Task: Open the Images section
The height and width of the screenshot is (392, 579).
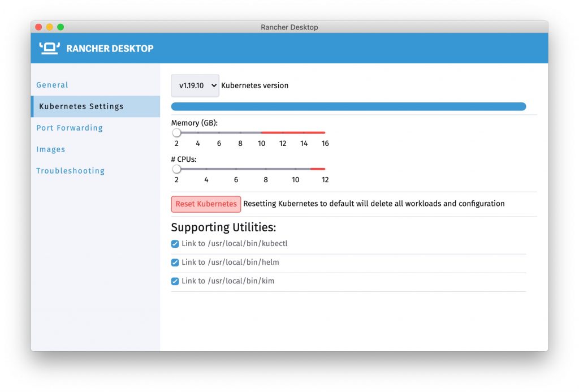Action: click(x=51, y=149)
